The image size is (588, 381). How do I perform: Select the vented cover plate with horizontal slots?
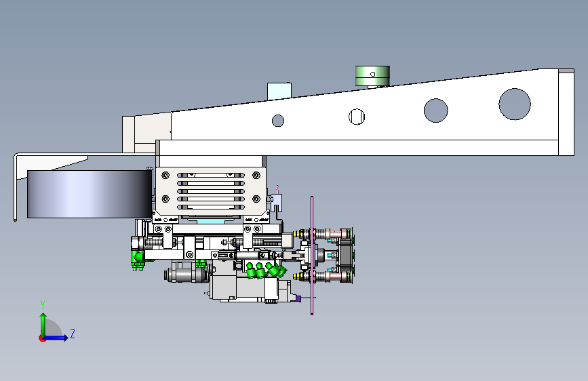pyautogui.click(x=210, y=191)
